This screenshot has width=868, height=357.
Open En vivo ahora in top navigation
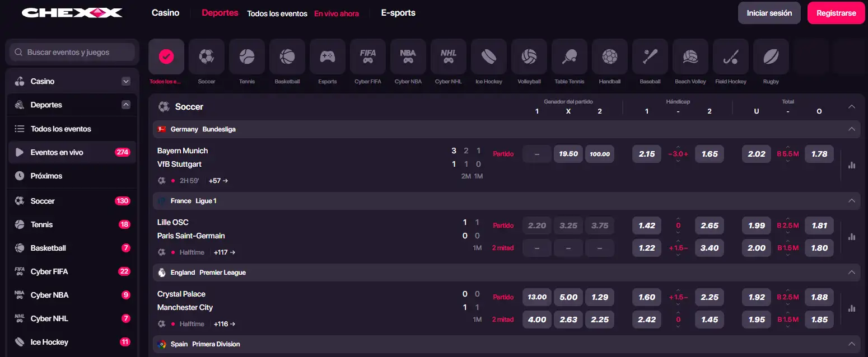[337, 13]
